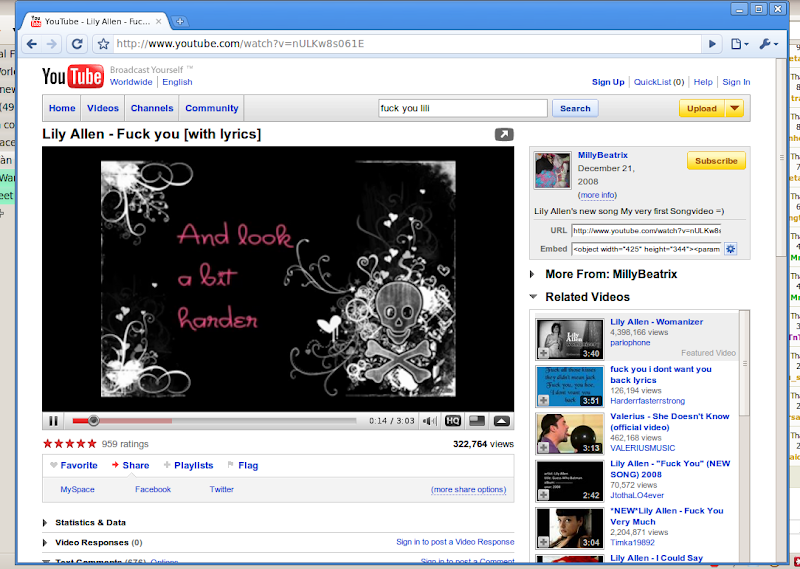This screenshot has width=800, height=569.
Task: Open MillyBeatrix channel avatar thumbnail
Action: coord(553,170)
